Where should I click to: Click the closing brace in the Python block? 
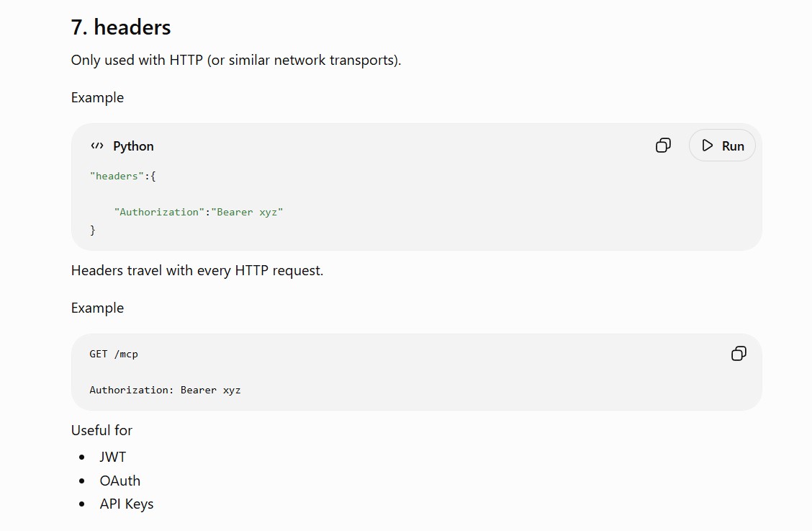coord(93,230)
